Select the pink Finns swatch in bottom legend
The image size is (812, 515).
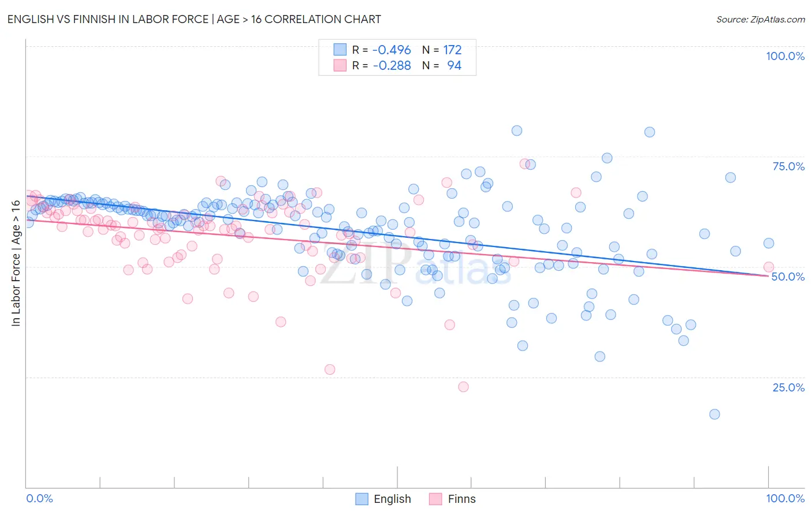click(x=435, y=499)
